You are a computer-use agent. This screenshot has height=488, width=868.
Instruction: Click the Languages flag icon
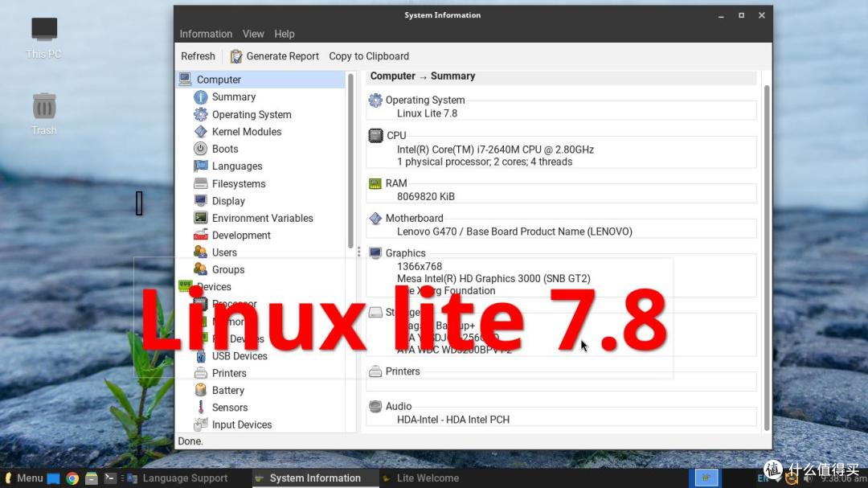tap(200, 166)
